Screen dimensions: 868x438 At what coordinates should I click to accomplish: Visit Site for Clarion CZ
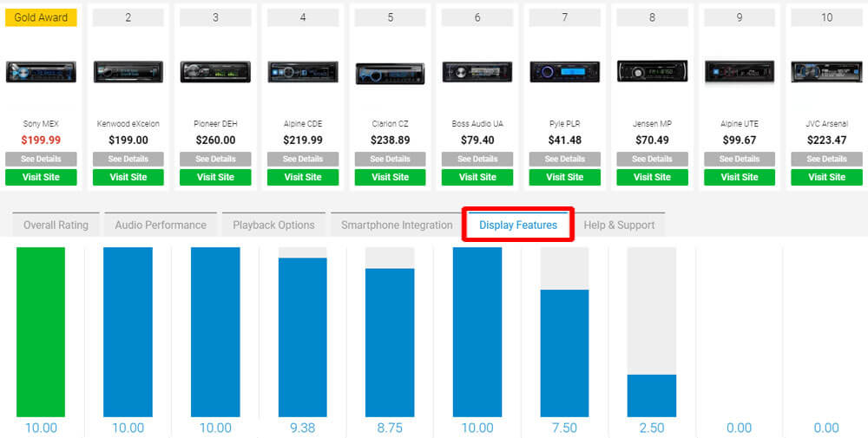[x=391, y=178]
